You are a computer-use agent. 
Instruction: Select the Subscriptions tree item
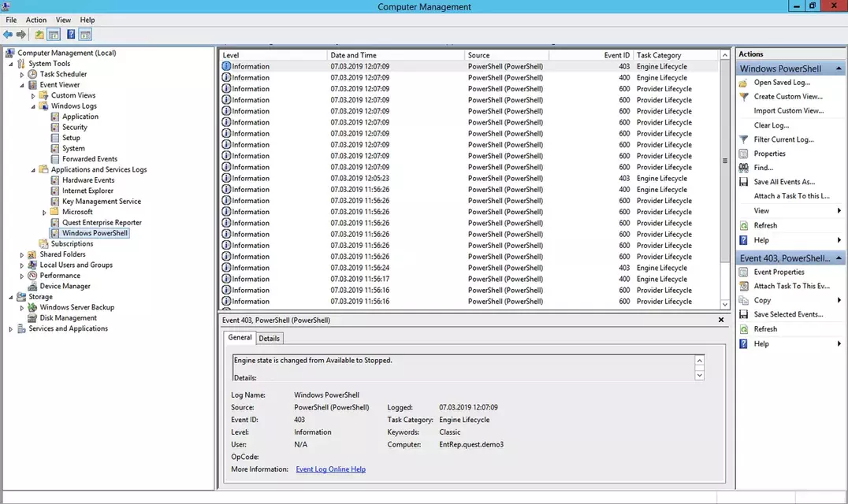[x=72, y=243]
